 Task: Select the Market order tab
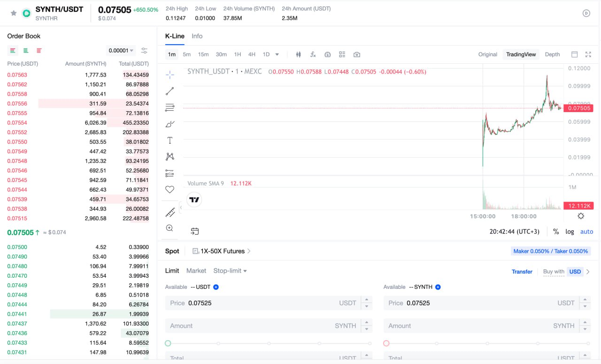pyautogui.click(x=196, y=271)
